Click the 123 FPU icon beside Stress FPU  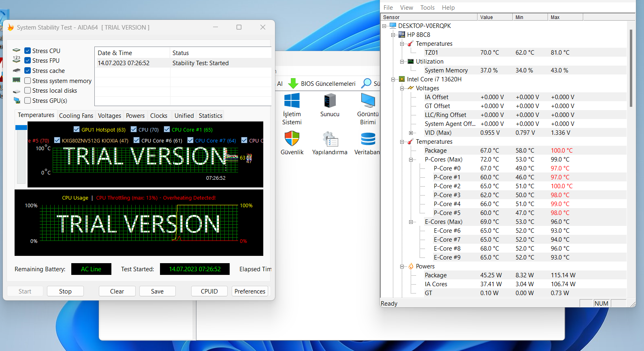pos(17,60)
